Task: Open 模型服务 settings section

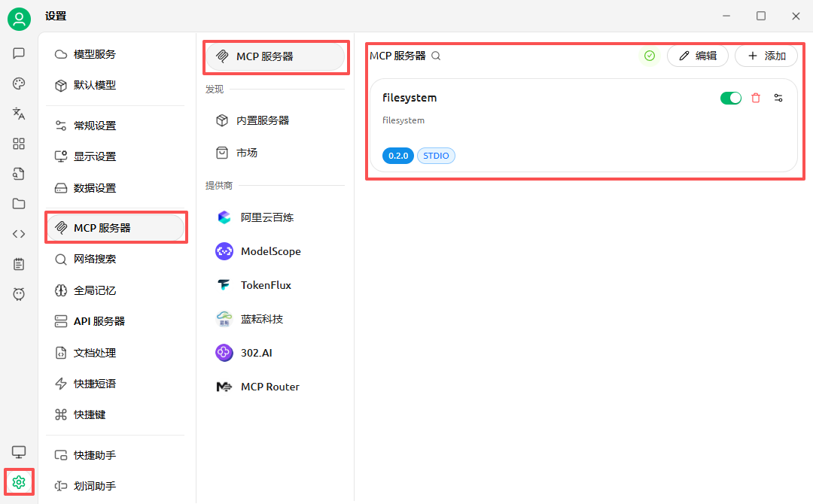Action: pyautogui.click(x=95, y=54)
